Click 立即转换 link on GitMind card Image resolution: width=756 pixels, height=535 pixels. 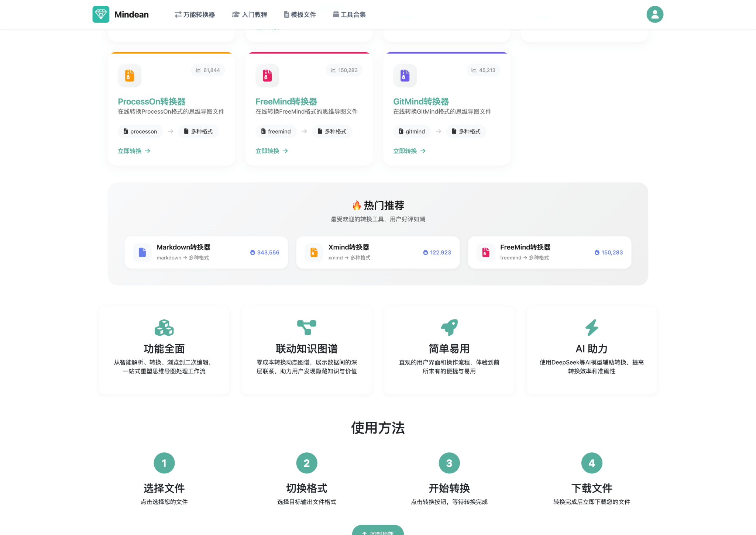point(409,151)
